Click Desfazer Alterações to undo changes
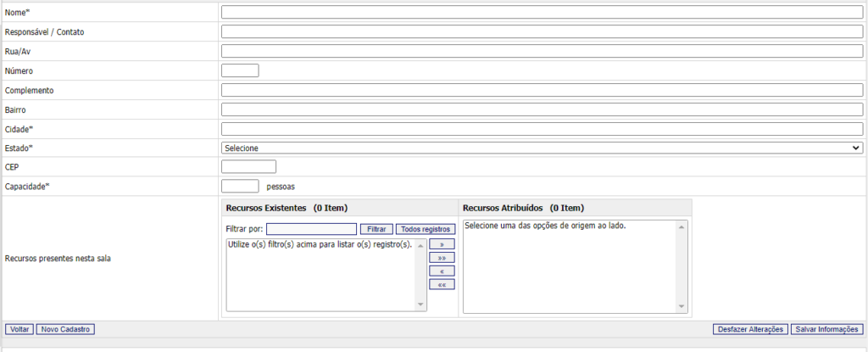Screen dimensions: 868x352 click(x=750, y=329)
